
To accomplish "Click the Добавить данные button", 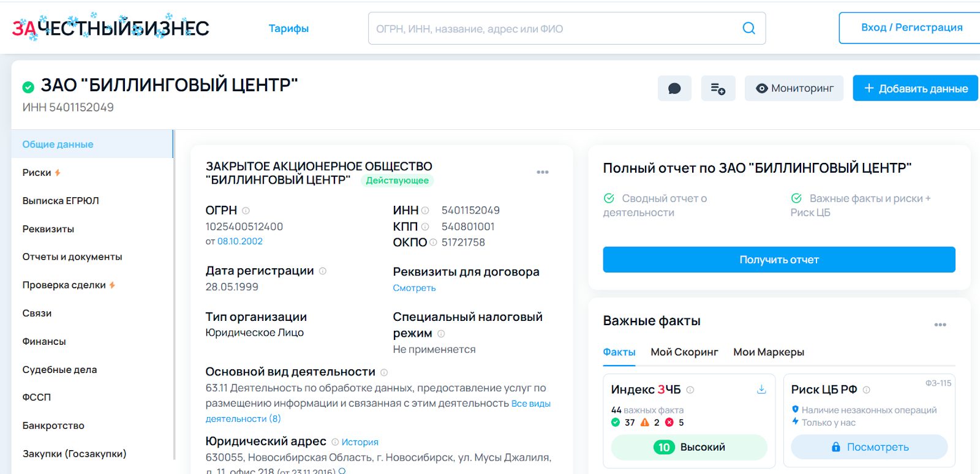I will coord(915,89).
